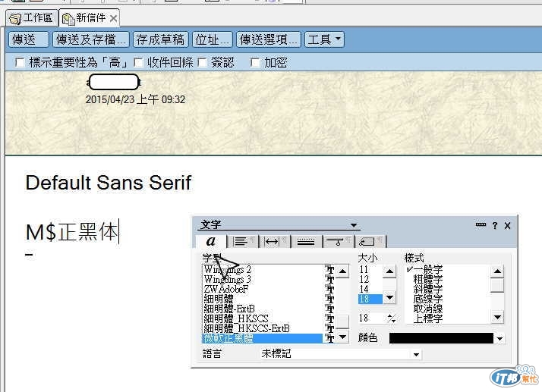Image resolution: width=542 pixels, height=392 pixels.
Task: Click down arrow of font list scrollbar
Action: [x=342, y=337]
